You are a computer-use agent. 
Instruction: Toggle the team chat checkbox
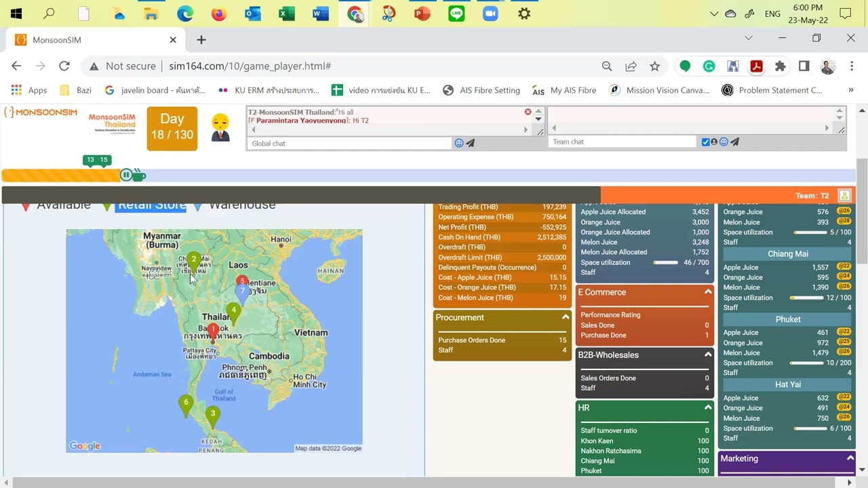(706, 142)
